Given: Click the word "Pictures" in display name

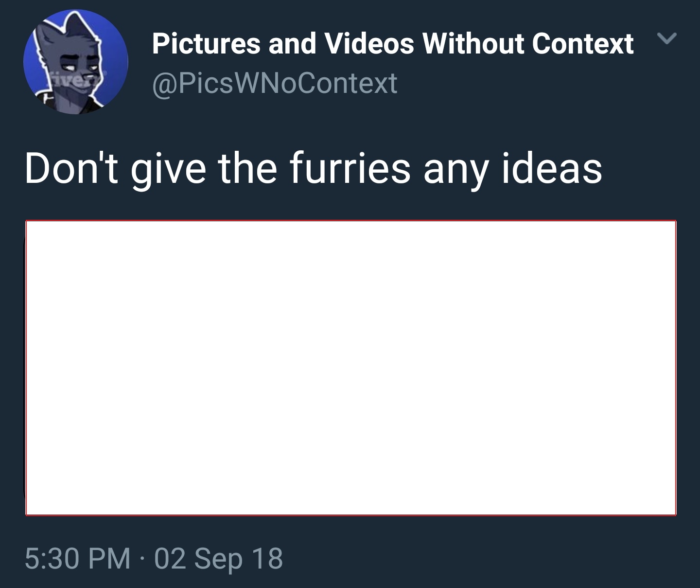Looking at the screenshot, I should point(206,43).
